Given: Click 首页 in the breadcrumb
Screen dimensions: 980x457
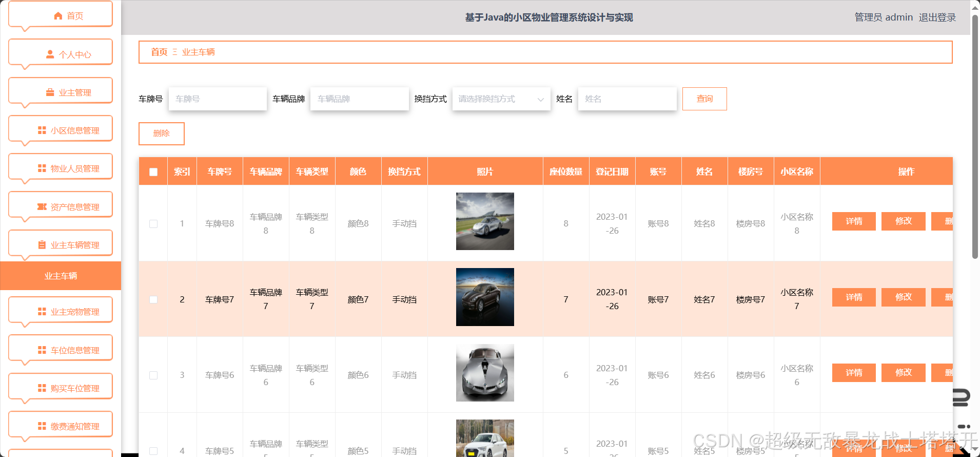Looking at the screenshot, I should coord(159,52).
